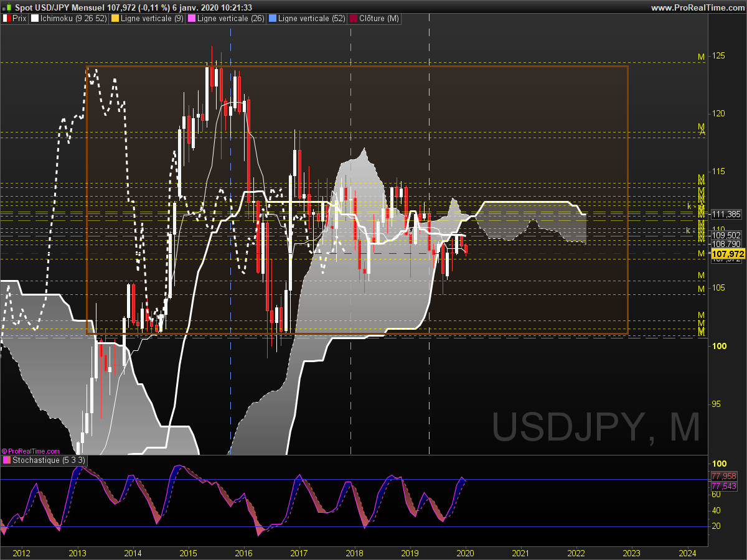Click the 2018 label on the time axis
The image size is (747, 560).
coord(354,553)
